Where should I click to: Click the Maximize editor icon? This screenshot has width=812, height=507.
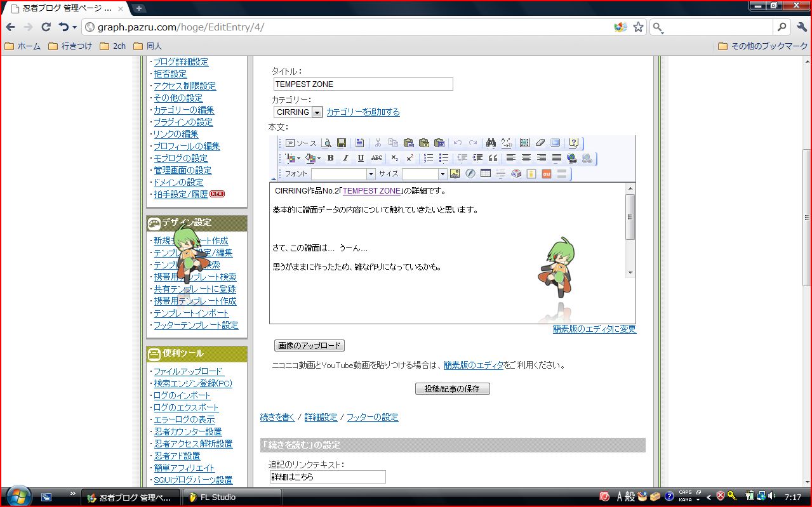pyautogui.click(x=555, y=143)
